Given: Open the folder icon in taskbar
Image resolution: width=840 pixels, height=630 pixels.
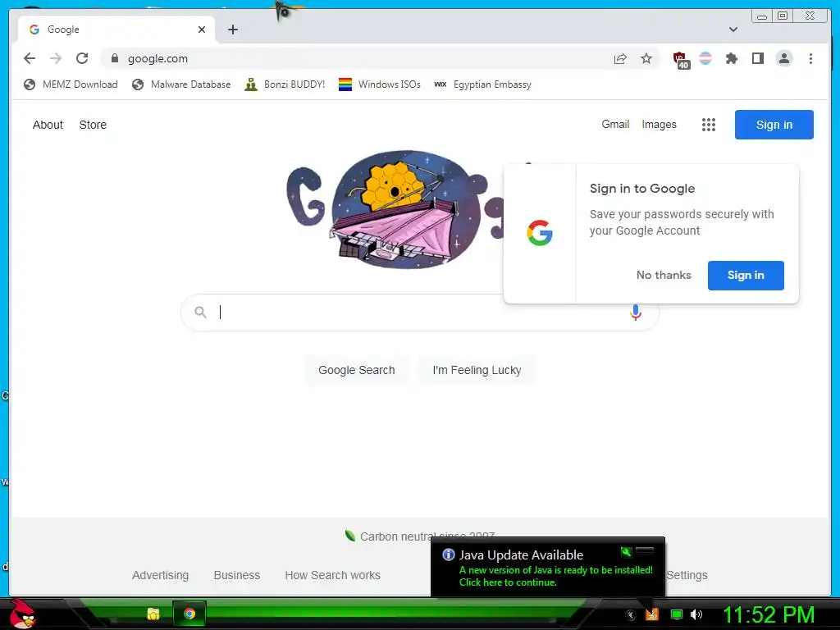Looking at the screenshot, I should pyautogui.click(x=153, y=614).
